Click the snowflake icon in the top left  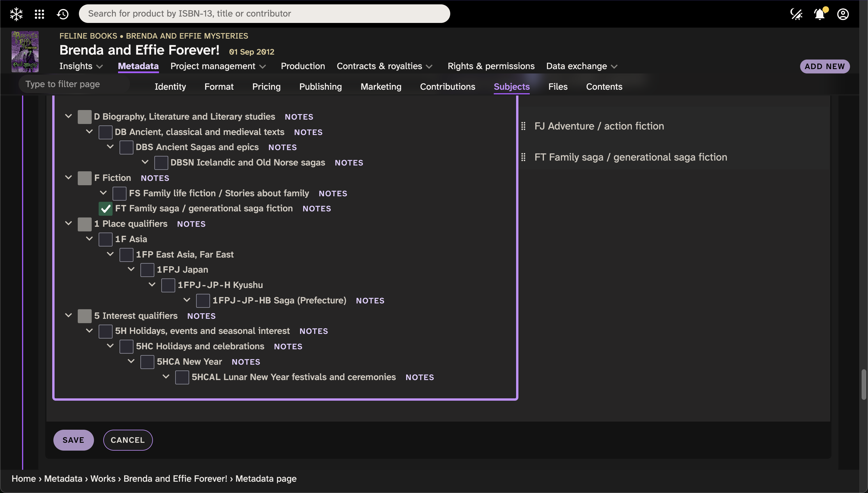16,14
